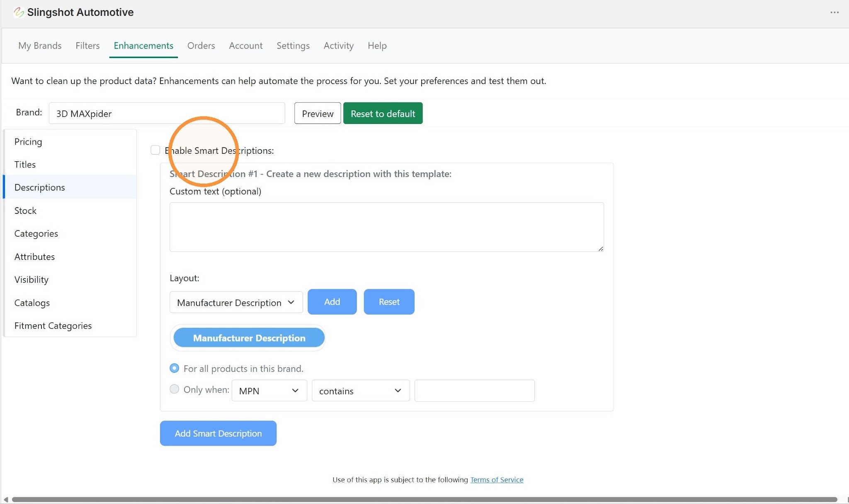Image resolution: width=849 pixels, height=504 pixels.
Task: Click the condition value text field
Action: [475, 390]
